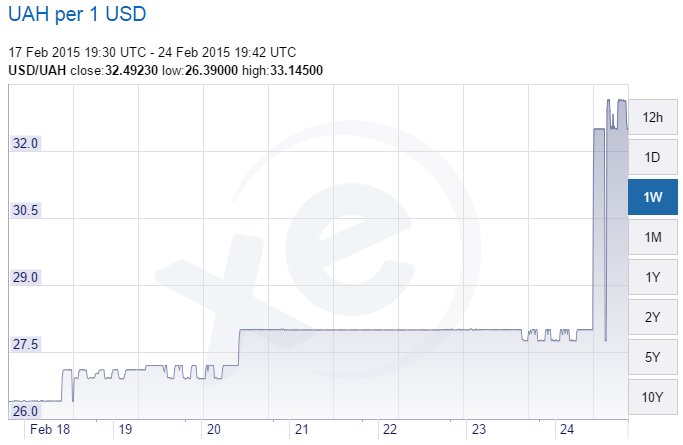Select the active 1W range button

point(653,197)
